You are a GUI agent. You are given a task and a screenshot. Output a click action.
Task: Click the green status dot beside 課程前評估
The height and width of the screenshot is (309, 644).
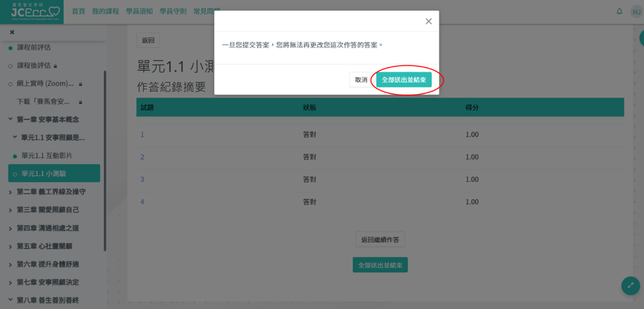(x=10, y=48)
